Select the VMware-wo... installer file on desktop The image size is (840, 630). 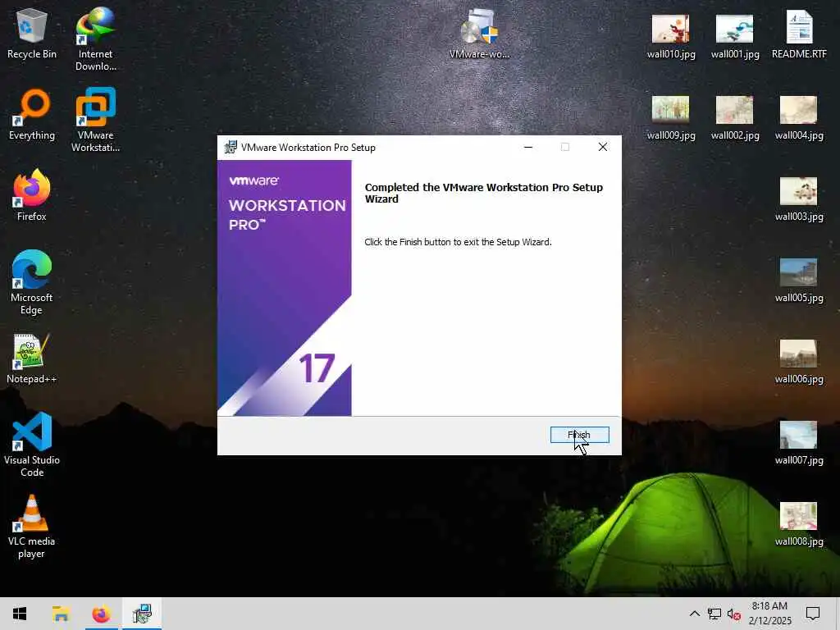[x=479, y=34]
